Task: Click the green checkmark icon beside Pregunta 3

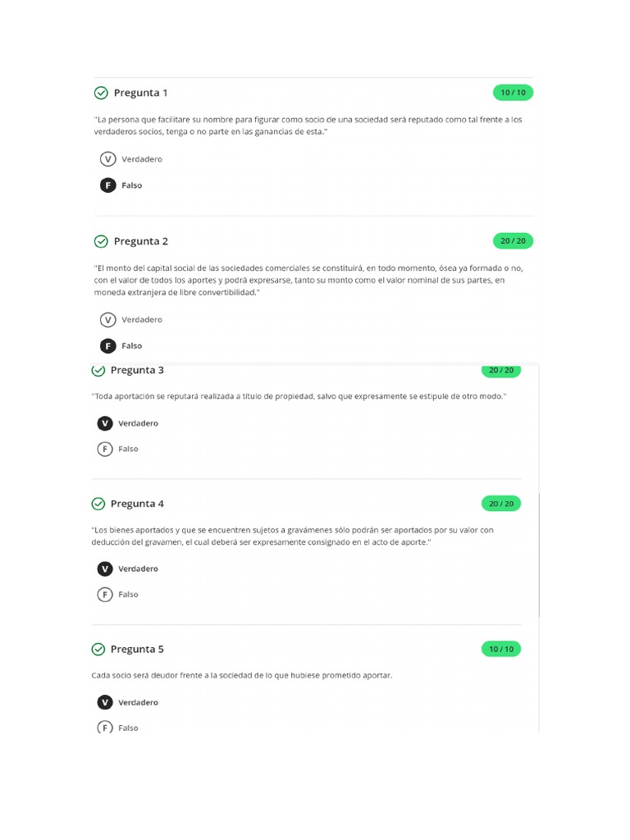Action: pos(98,370)
